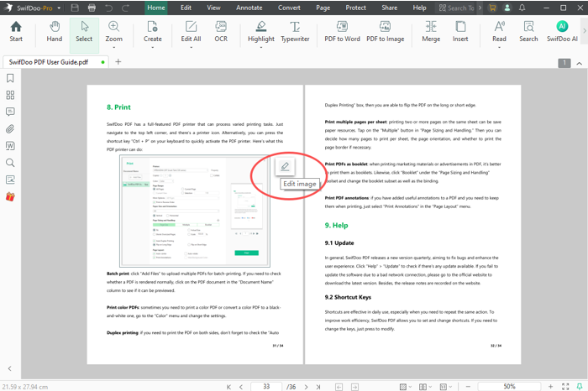This screenshot has width=588, height=391.
Task: Select the Hand tool
Action: (x=55, y=31)
